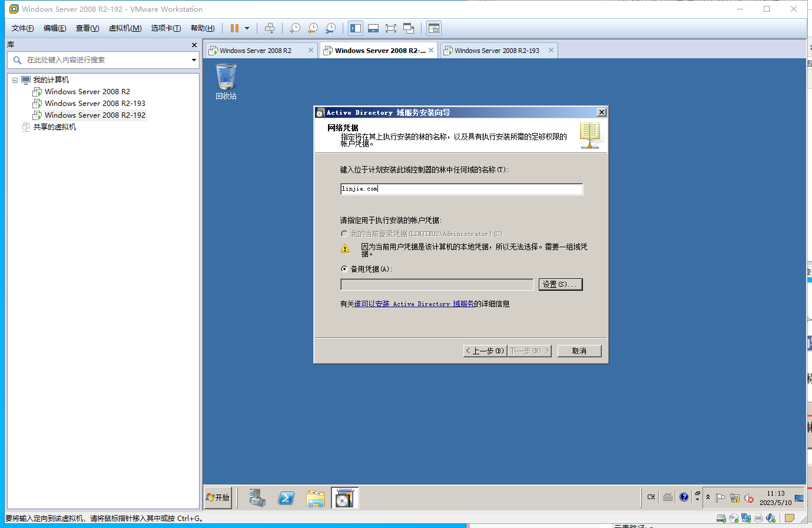Click the CH language indicator in tray
The width and height of the screenshot is (812, 528).
click(651, 497)
